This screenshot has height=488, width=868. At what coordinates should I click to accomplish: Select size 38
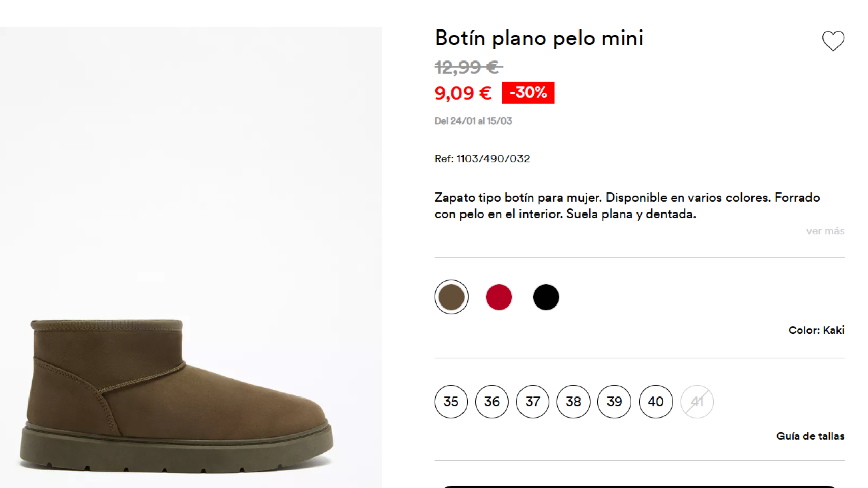tap(573, 402)
